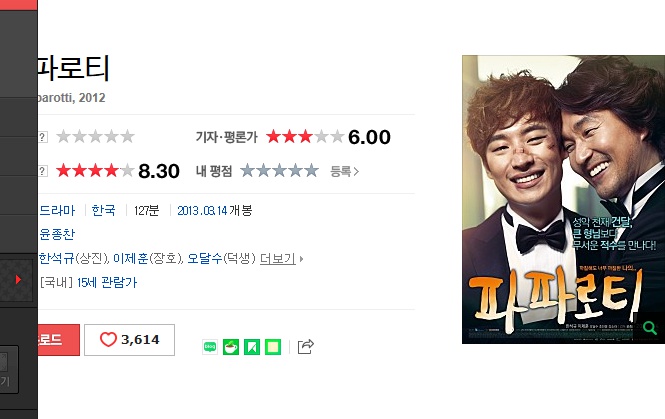Click the question mark beside empty stars
665x419 pixels.
tap(42, 137)
